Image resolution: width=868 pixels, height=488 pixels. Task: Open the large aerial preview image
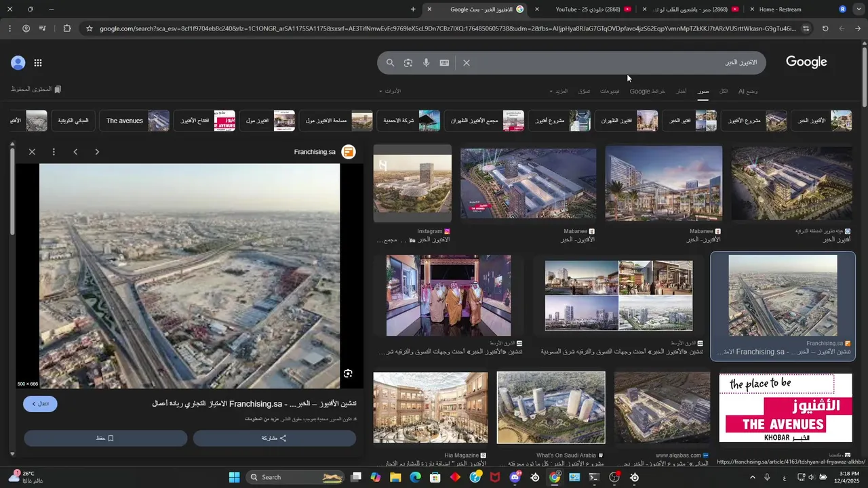(189, 276)
